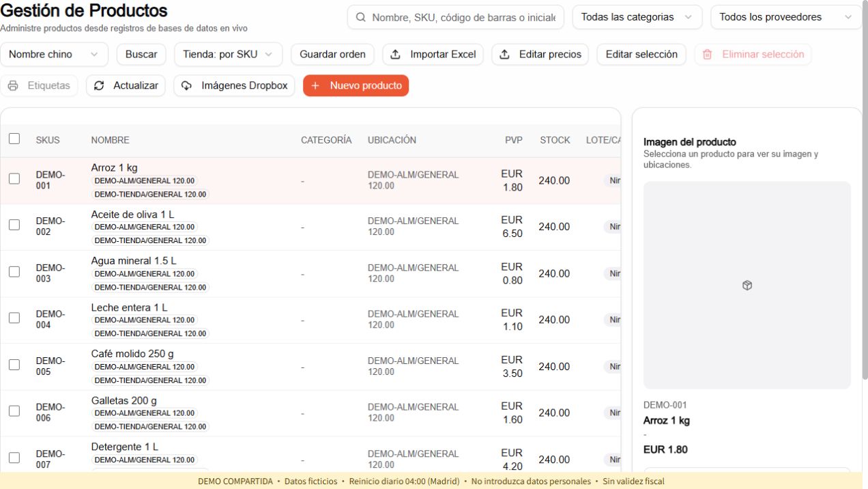Select product Aceite de oliva 1 L

coord(133,214)
